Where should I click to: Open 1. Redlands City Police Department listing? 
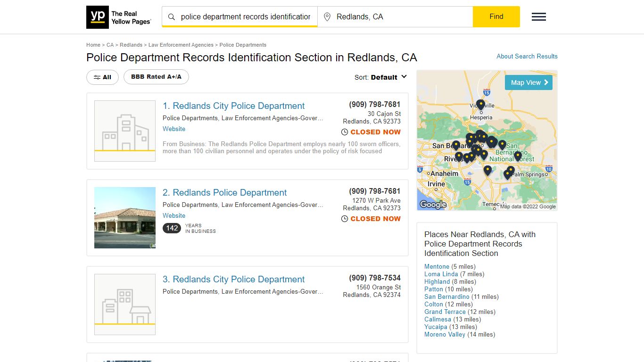pos(234,106)
